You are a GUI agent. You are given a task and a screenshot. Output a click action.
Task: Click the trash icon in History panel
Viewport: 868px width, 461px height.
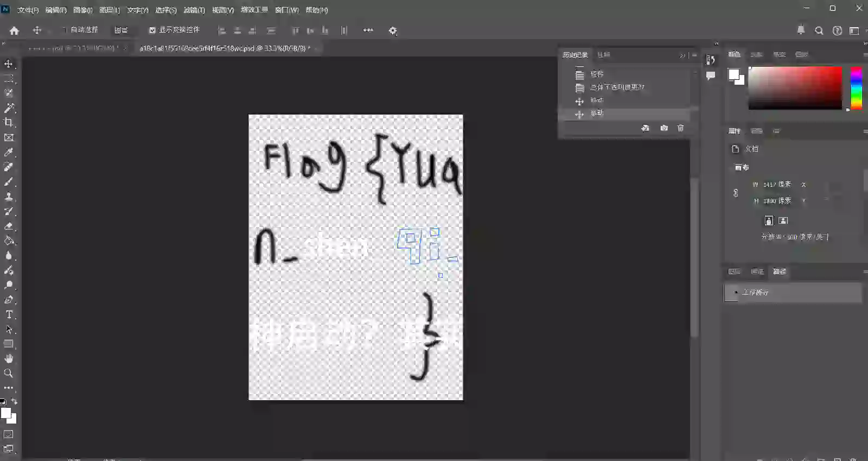pyautogui.click(x=680, y=128)
